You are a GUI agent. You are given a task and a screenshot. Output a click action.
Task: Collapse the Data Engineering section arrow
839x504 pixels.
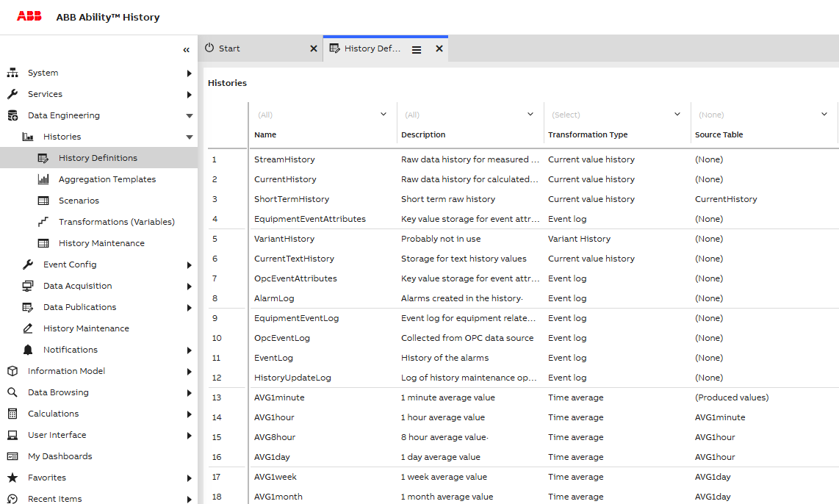tap(189, 115)
